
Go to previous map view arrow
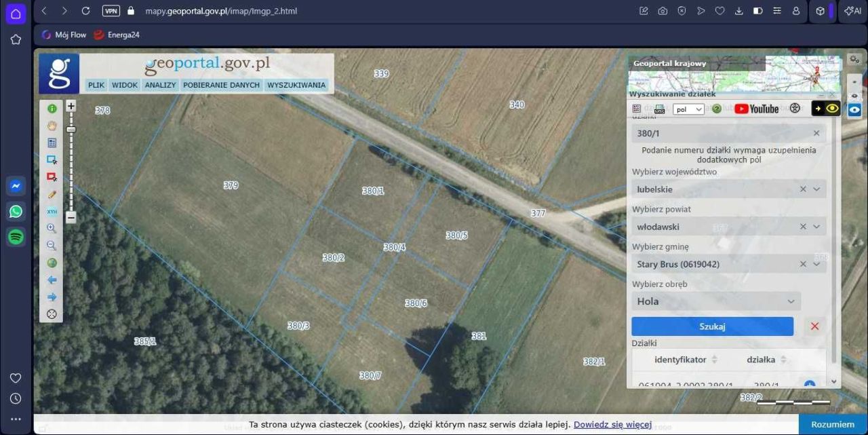click(52, 280)
